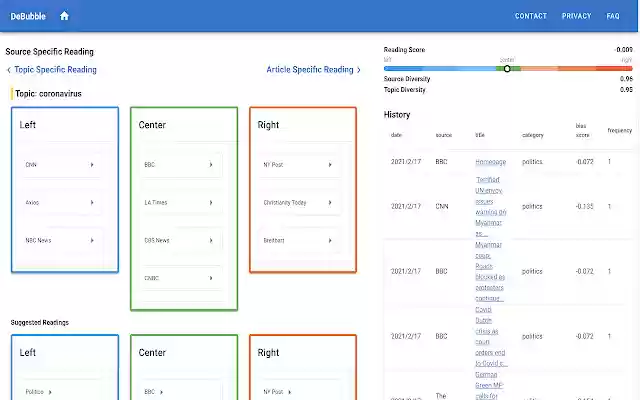Click the source column header
Screen dimensions: 640x400
444,135
